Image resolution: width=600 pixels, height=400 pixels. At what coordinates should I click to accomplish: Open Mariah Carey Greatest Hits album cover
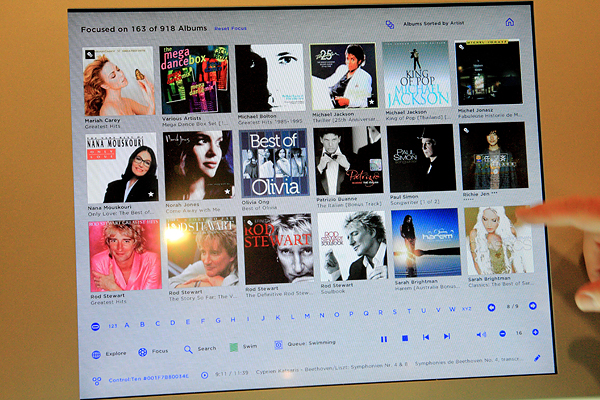119,81
